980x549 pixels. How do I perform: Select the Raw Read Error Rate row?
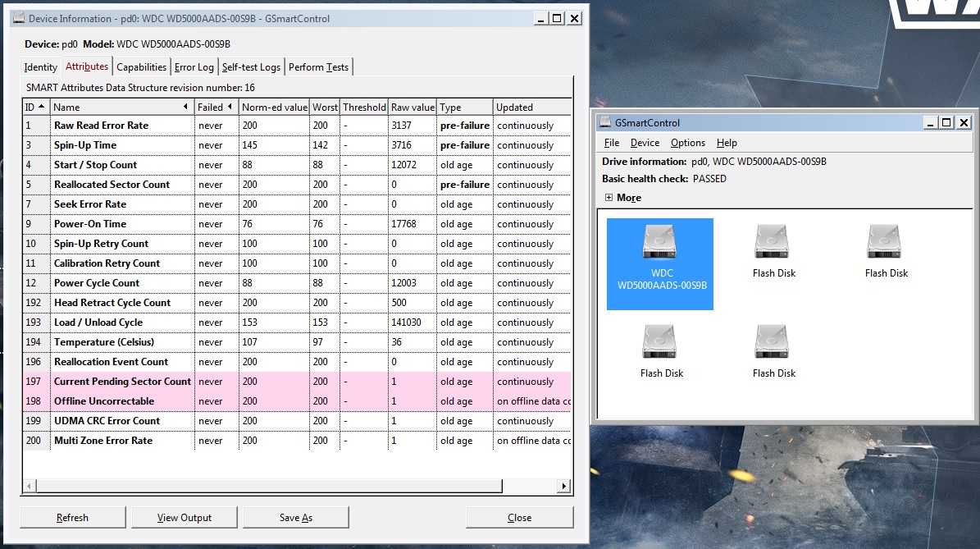297,126
